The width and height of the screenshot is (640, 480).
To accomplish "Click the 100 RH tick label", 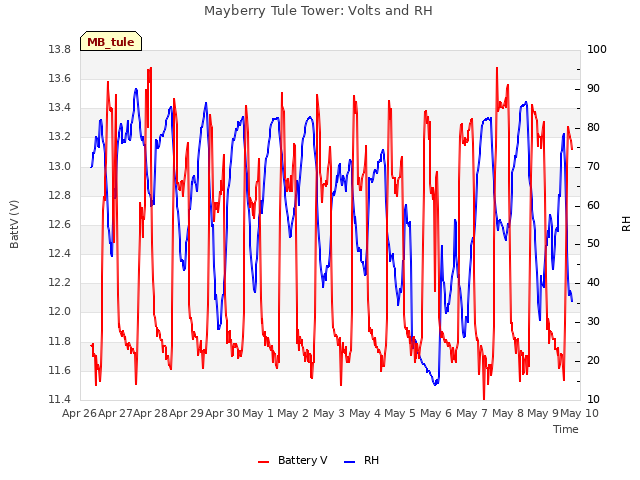I will click(597, 49).
